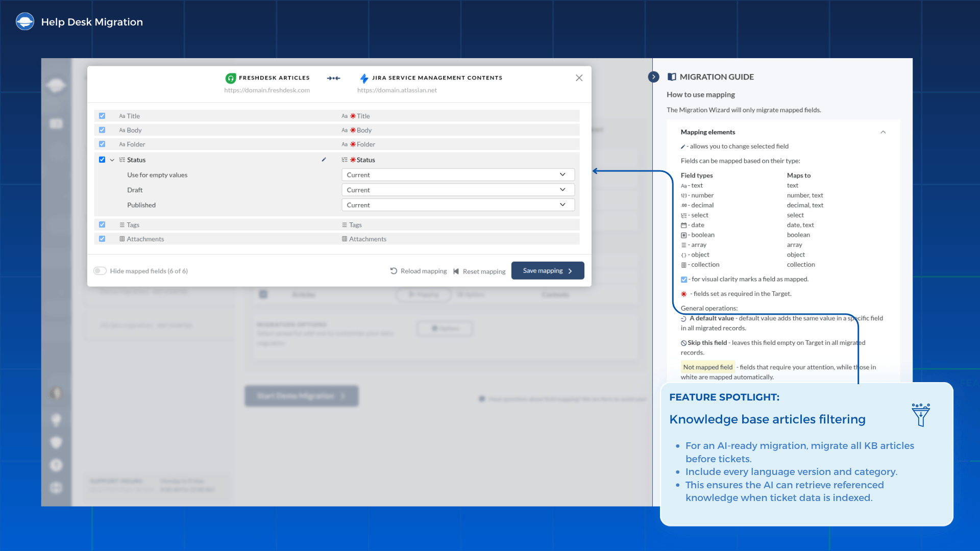Uncheck the Status field checkbox
980x551 pixels.
click(x=102, y=160)
